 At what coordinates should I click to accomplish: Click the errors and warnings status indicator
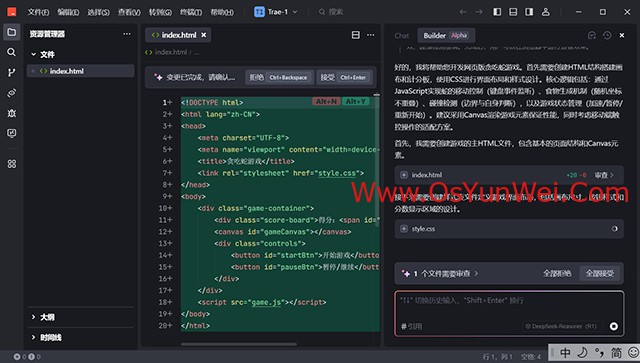coord(27,356)
